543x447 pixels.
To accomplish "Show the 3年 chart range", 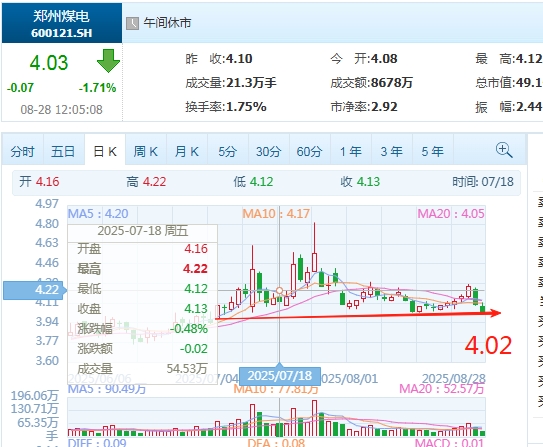I will [392, 152].
